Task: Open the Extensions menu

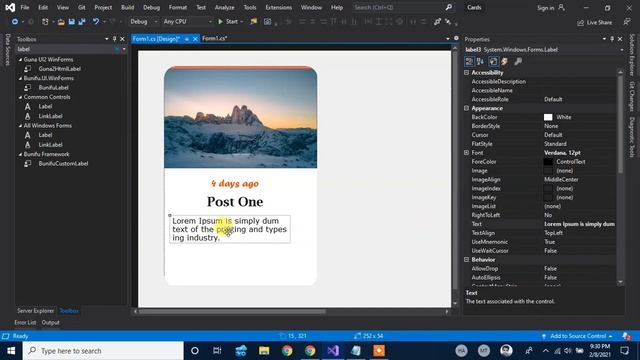Action: [278, 7]
